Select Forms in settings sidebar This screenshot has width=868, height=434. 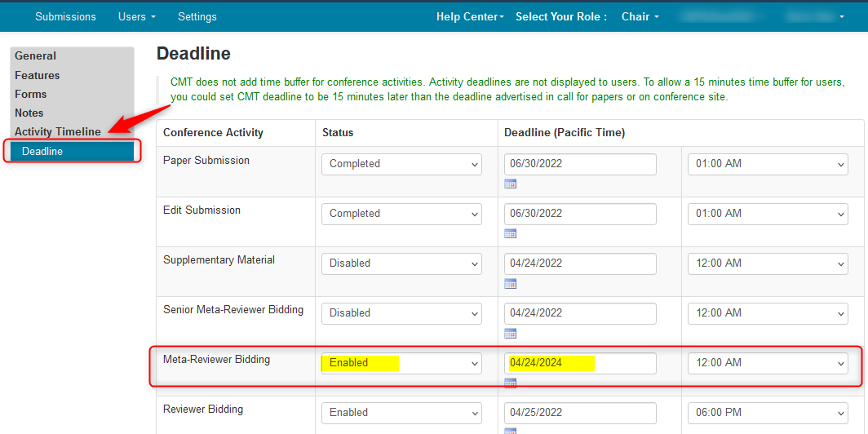click(30, 94)
